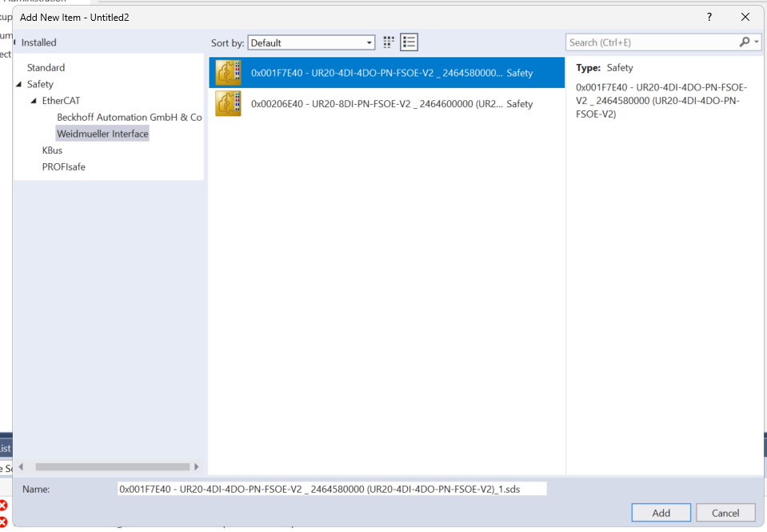Select 0x00206E40 UR20-8DI-PN-FSOE-V2 item
767x532 pixels.
(386, 104)
